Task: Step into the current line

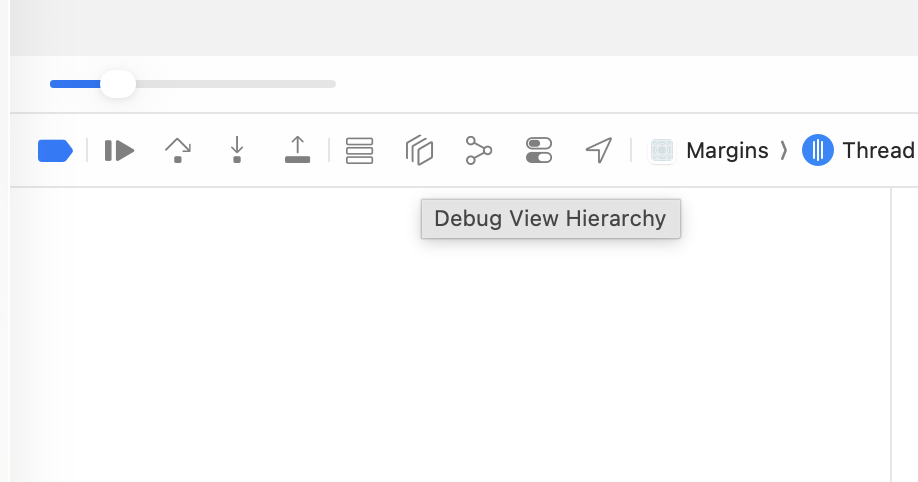Action: tap(237, 151)
